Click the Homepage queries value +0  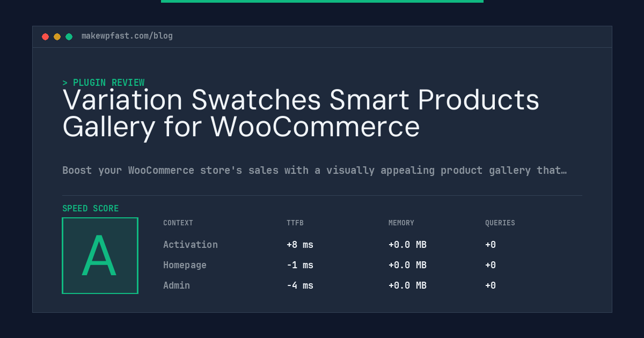491,265
